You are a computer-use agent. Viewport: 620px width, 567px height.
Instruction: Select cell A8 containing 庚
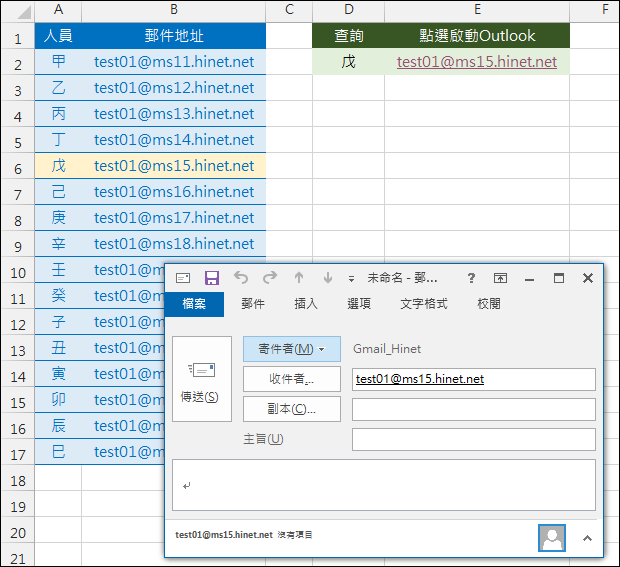coord(58,218)
